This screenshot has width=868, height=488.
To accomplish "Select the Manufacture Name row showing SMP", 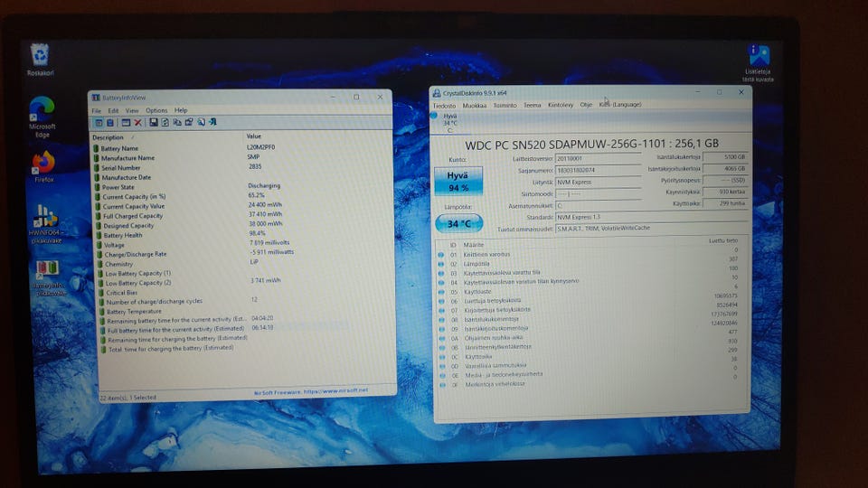I will coord(242,157).
